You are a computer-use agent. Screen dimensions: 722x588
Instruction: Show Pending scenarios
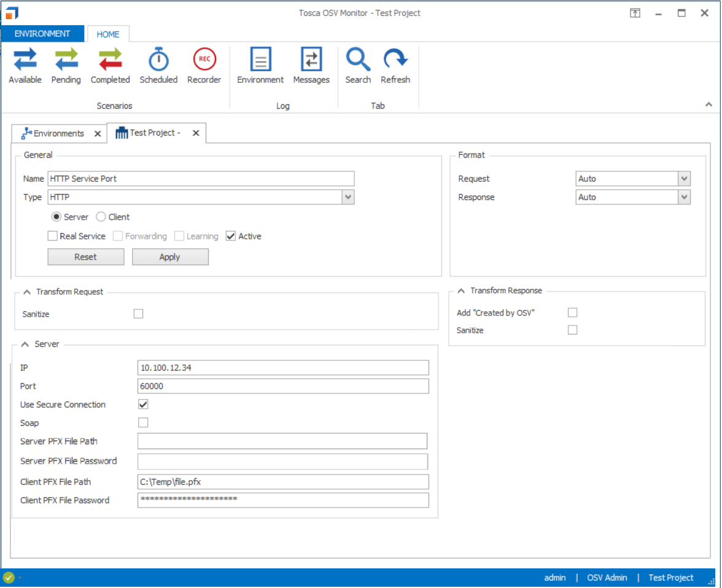click(66, 66)
